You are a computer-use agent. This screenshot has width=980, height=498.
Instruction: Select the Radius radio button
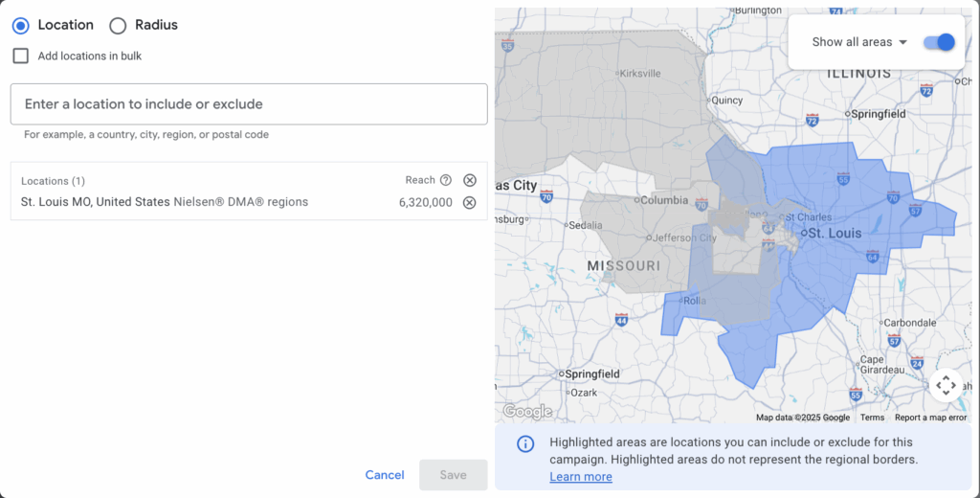point(118,25)
